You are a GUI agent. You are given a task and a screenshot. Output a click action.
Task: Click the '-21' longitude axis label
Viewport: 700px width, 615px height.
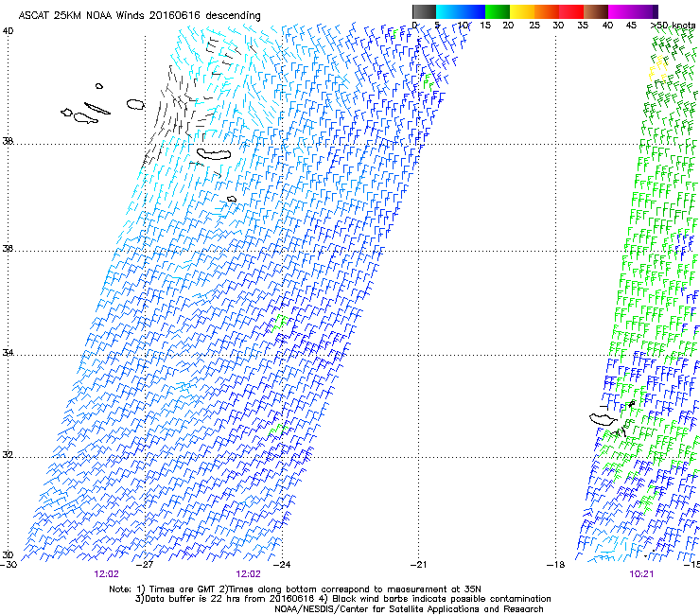point(419,565)
